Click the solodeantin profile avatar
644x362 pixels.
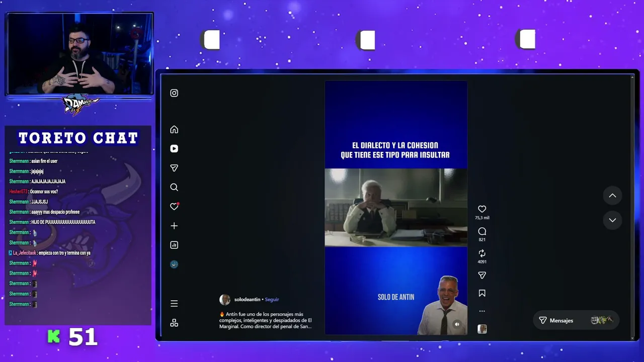tap(225, 300)
